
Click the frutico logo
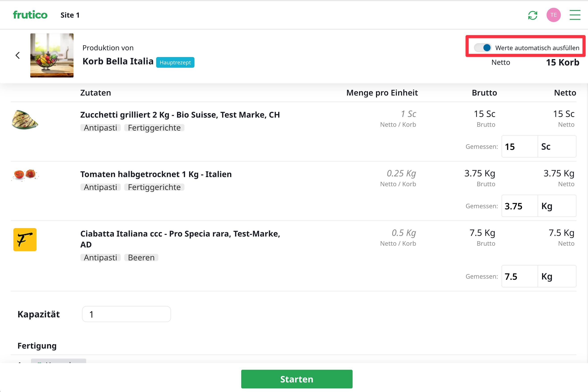30,15
